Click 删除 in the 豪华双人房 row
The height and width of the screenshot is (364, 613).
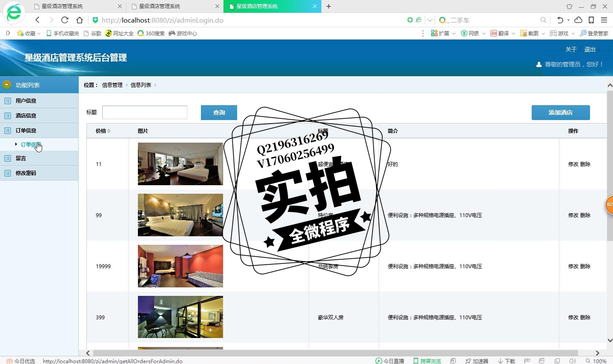[x=585, y=317]
